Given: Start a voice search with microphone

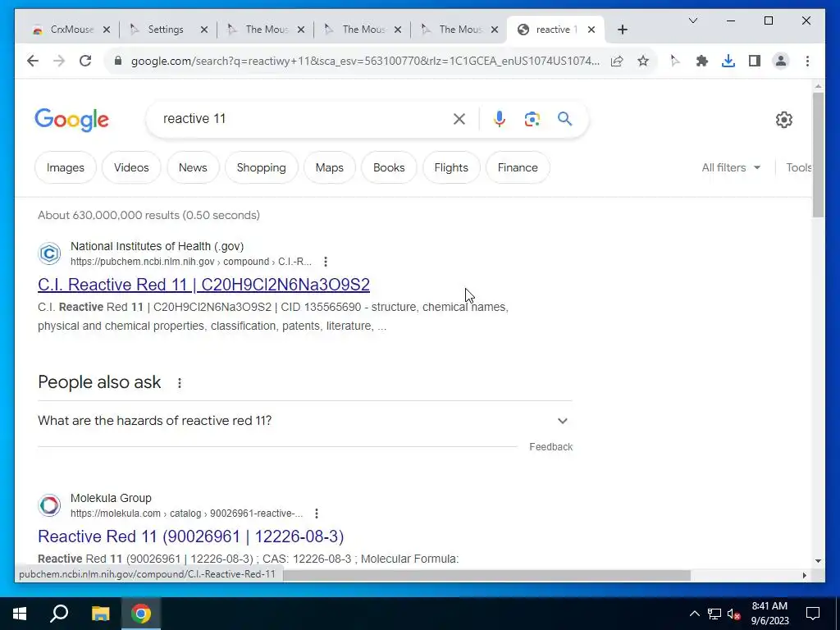Looking at the screenshot, I should (500, 119).
